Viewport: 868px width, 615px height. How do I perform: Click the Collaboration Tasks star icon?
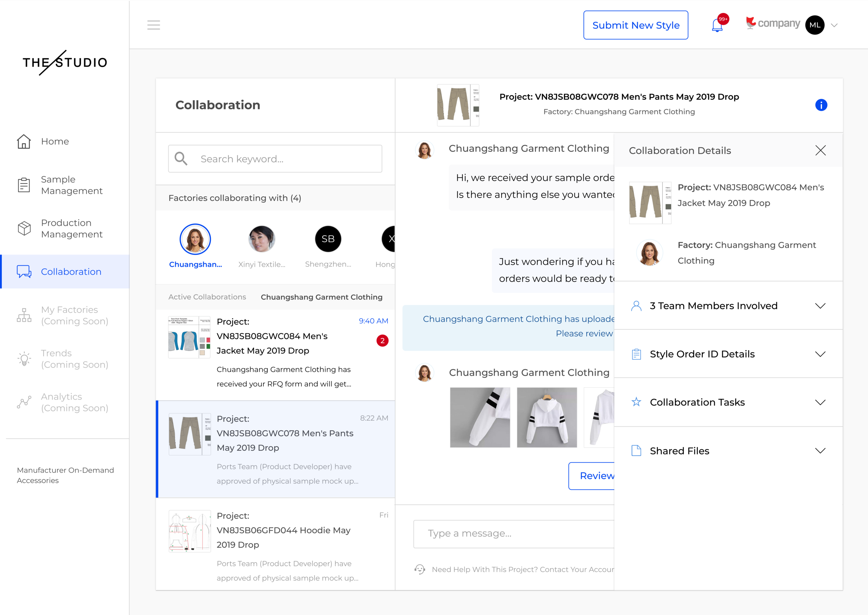[x=636, y=402]
